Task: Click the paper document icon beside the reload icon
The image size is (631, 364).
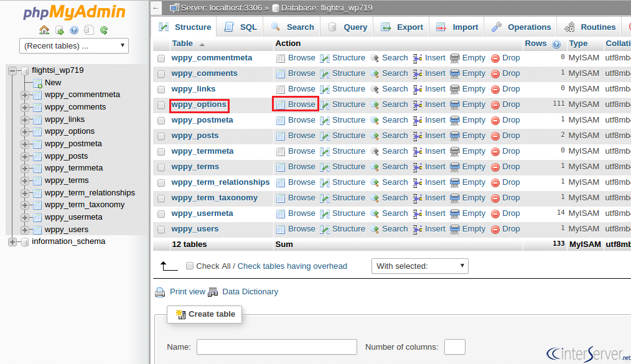Action: [x=89, y=30]
